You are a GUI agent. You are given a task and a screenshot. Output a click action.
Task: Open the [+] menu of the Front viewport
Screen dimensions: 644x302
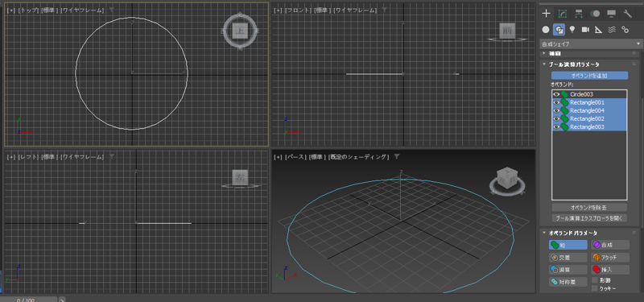tap(279, 10)
